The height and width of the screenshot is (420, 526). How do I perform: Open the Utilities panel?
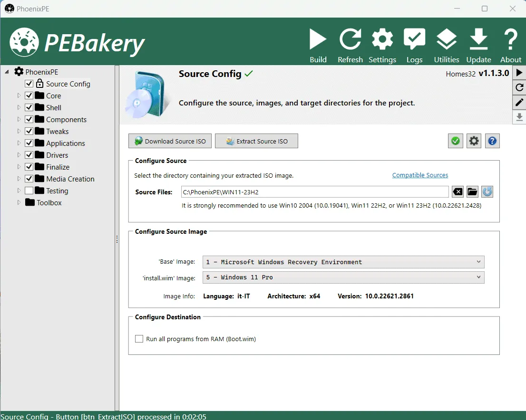(x=446, y=40)
